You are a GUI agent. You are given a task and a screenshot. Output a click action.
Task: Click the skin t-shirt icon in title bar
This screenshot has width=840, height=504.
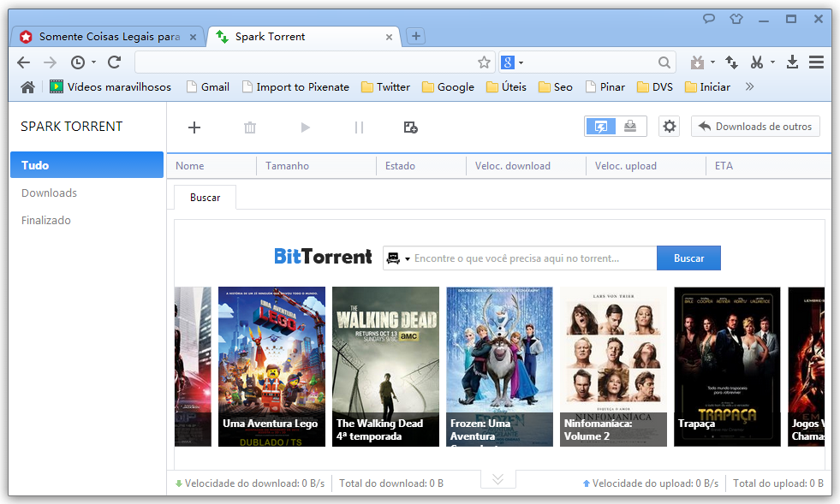click(x=736, y=19)
